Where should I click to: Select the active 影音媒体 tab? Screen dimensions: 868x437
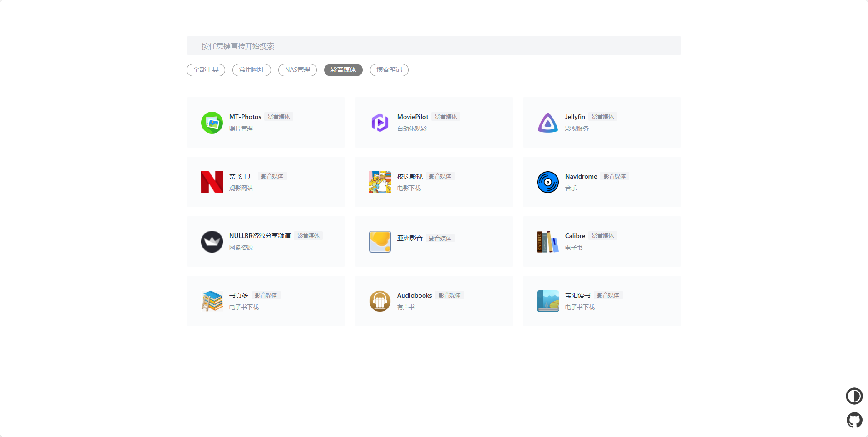point(343,70)
